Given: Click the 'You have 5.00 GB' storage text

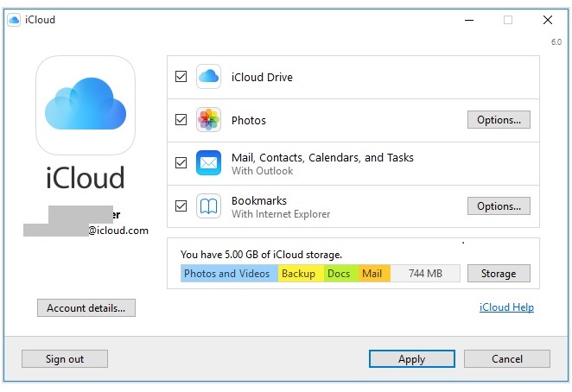Looking at the screenshot, I should click(261, 255).
